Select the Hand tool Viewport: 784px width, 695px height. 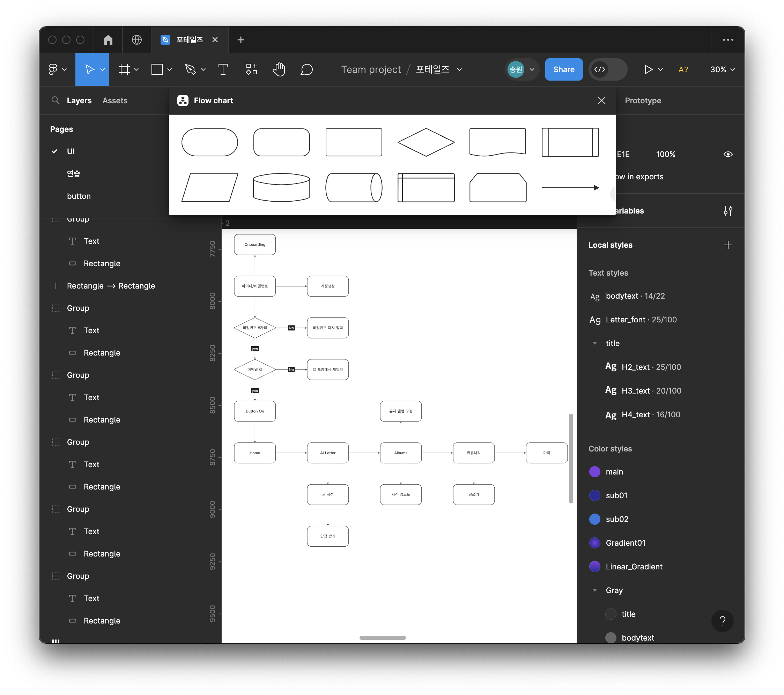coord(279,69)
